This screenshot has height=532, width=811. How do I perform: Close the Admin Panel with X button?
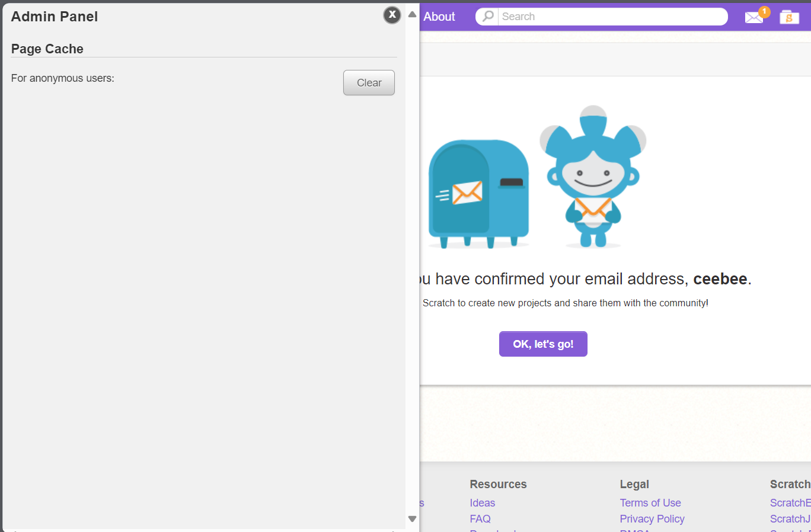pos(392,15)
